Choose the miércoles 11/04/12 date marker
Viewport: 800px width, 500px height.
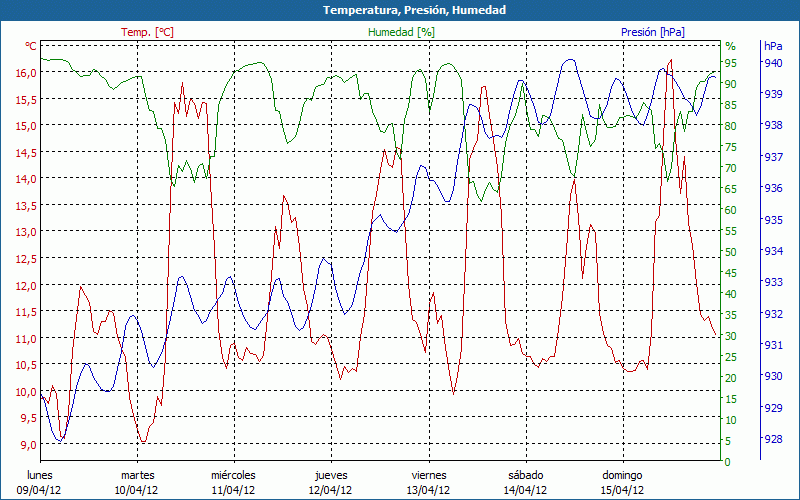click(233, 482)
